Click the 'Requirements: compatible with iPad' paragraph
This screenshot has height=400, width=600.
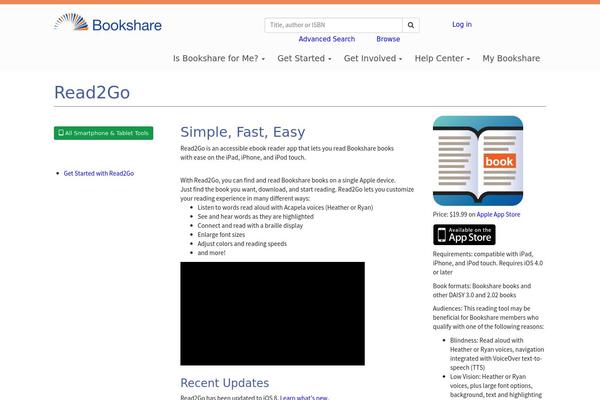click(x=488, y=263)
